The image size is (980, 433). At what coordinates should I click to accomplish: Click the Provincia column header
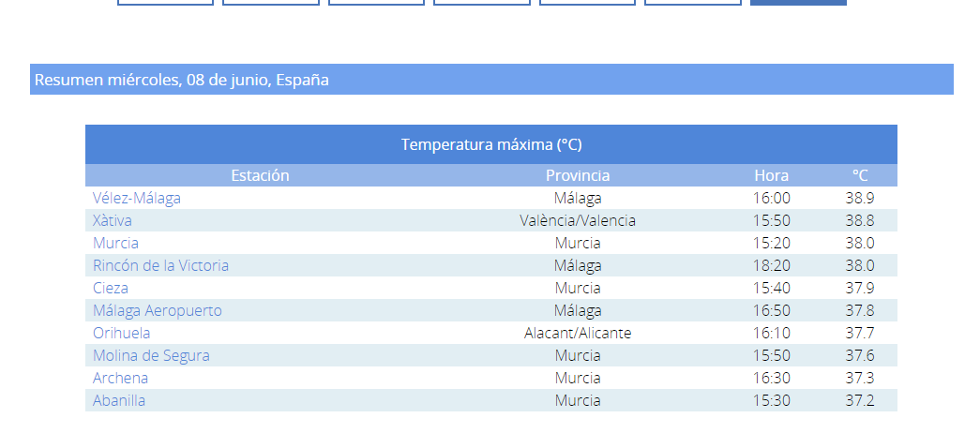[x=578, y=175]
